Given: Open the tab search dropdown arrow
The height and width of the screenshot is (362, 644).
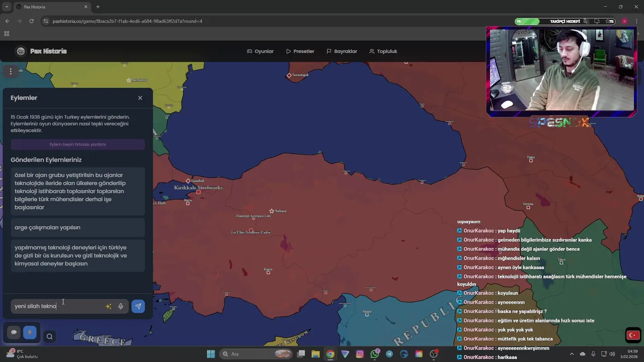Looking at the screenshot, I should point(7,7).
